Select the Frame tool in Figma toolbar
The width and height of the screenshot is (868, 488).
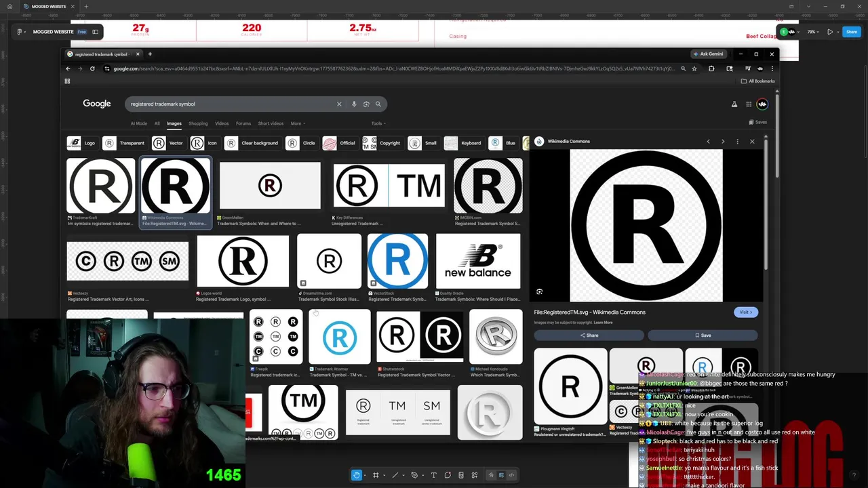(x=376, y=475)
